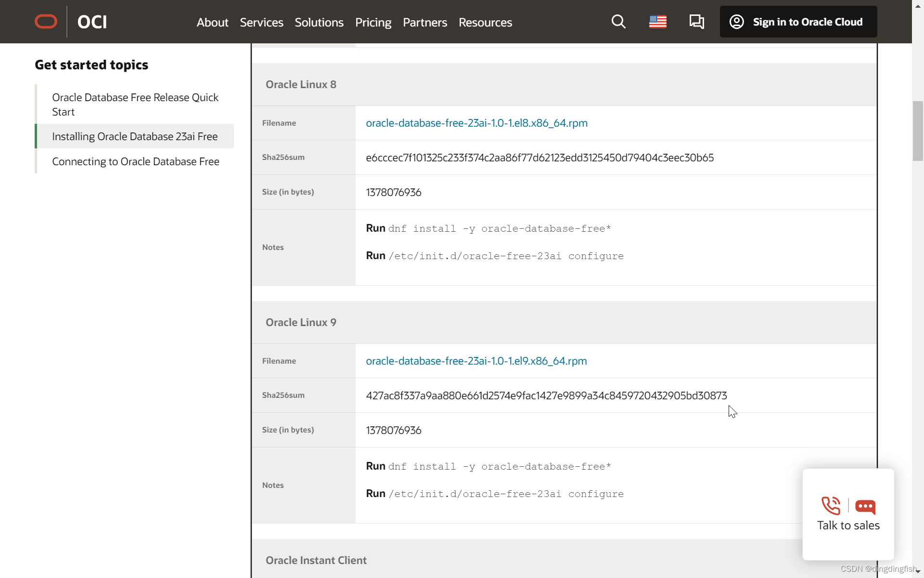Click Oracle Linux 9 size value 1378076936
Viewport: 924px width, 578px height.
click(394, 430)
